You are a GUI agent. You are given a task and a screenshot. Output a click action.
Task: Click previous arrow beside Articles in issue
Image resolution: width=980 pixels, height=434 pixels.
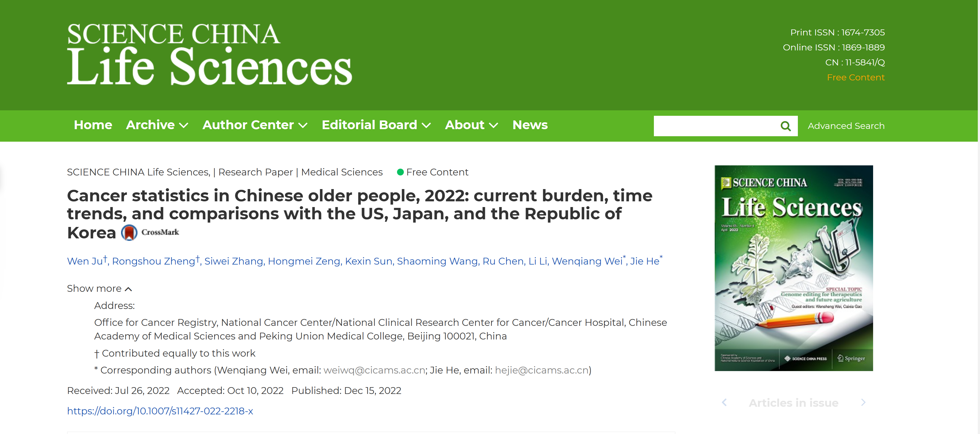click(x=724, y=402)
